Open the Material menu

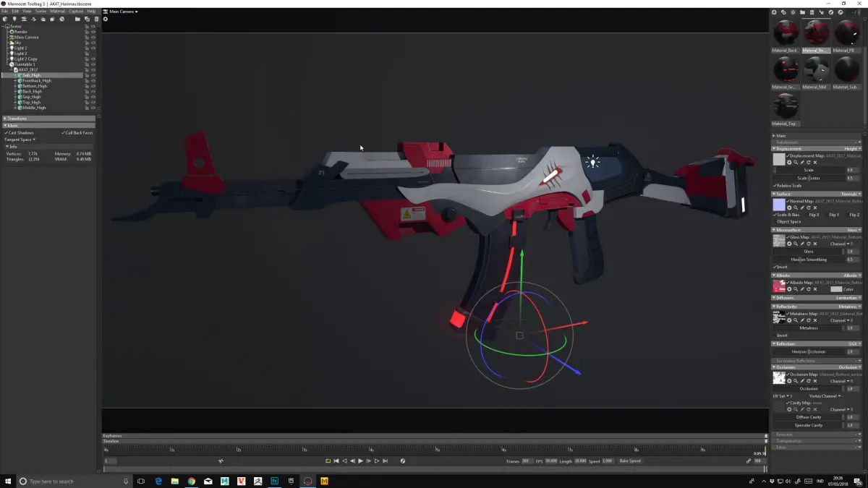point(58,12)
